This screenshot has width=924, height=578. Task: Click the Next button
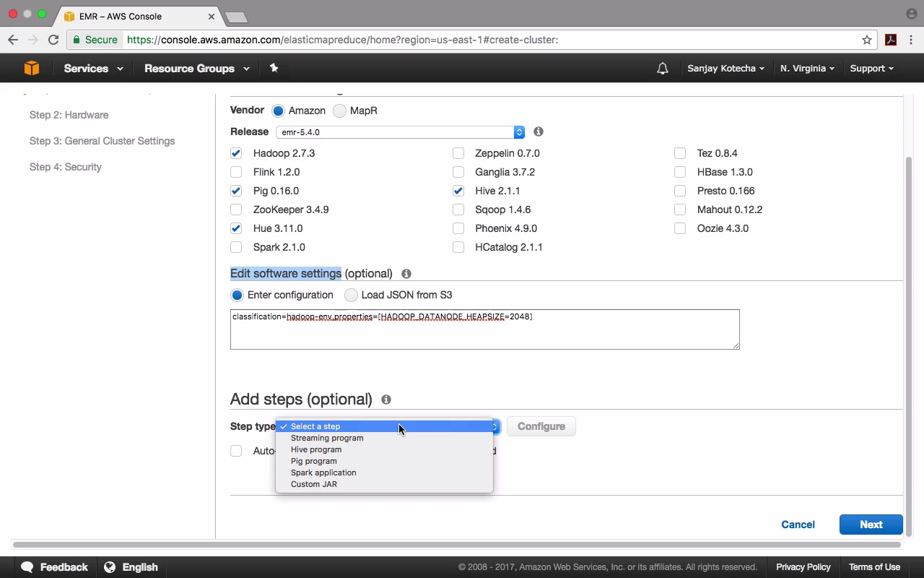pyautogui.click(x=871, y=525)
